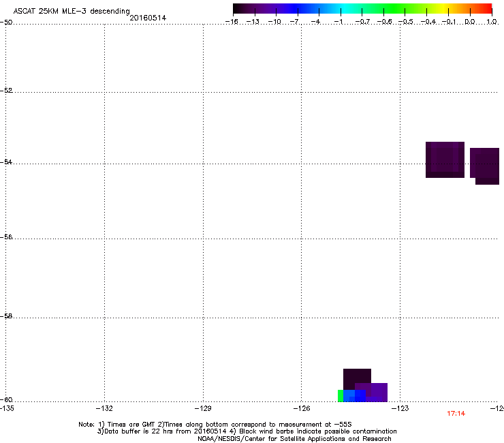
Task: Click the colorbar label "-4"
Action: (x=315, y=22)
